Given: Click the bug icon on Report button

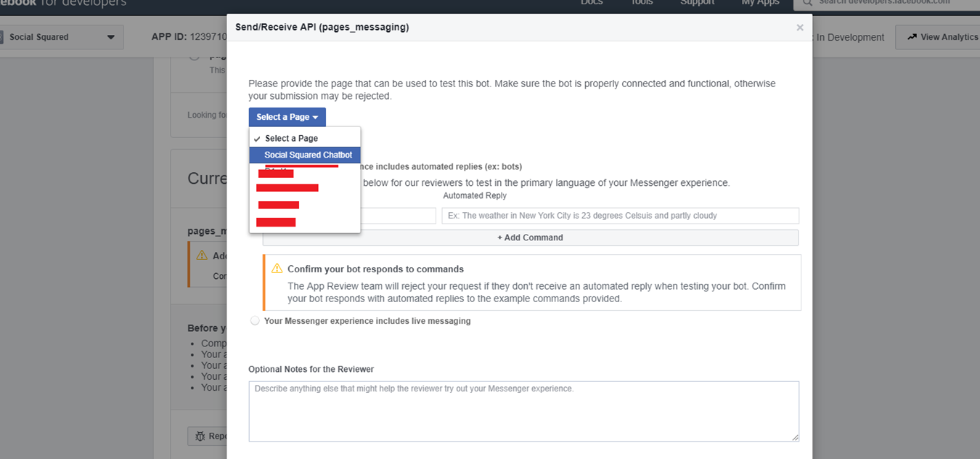Looking at the screenshot, I should pyautogui.click(x=199, y=436).
